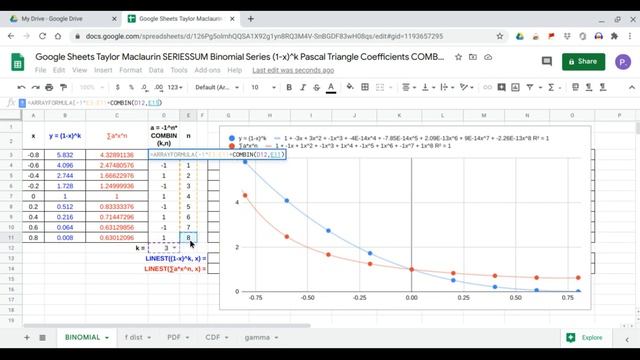Switch to the f dist sheet tab
The width and height of the screenshot is (640, 360).
click(x=138, y=338)
